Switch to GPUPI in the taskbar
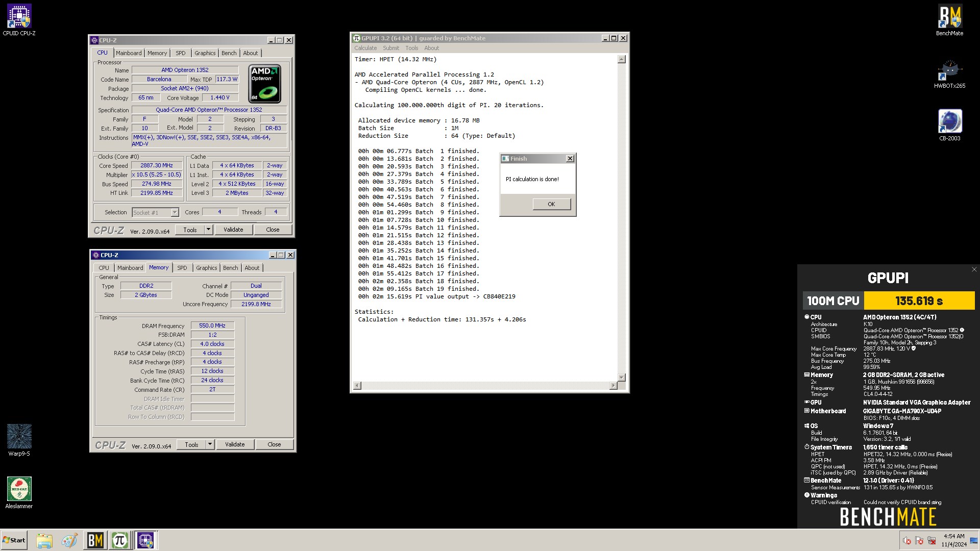 click(x=120, y=540)
